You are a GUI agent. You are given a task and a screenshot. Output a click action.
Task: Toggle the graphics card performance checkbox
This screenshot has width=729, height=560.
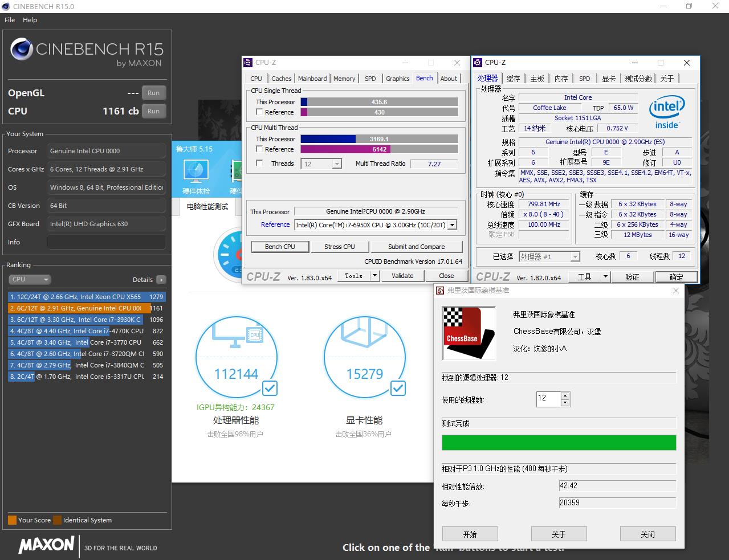398,389
